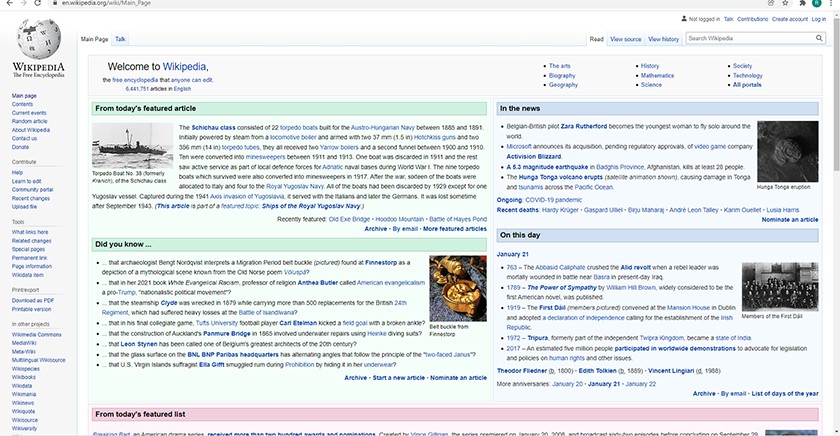Image resolution: width=840 pixels, height=436 pixels.
Task: Open the Chrome three-dot menu
Action: [831, 3]
